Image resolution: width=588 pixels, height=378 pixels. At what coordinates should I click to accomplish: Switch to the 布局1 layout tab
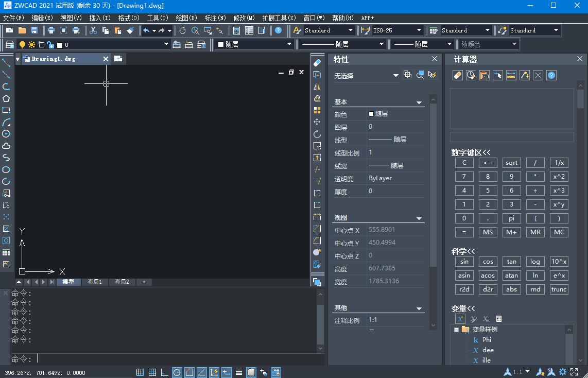[x=95, y=282]
